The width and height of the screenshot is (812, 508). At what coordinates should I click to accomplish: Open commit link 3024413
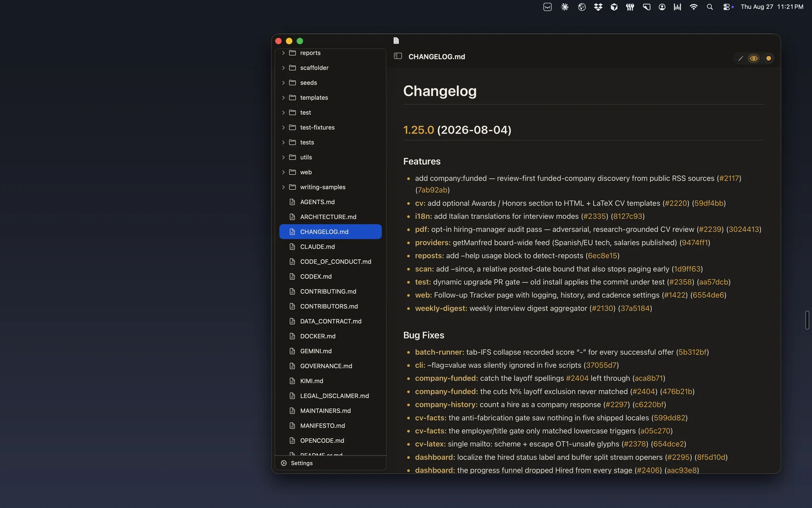(x=744, y=229)
